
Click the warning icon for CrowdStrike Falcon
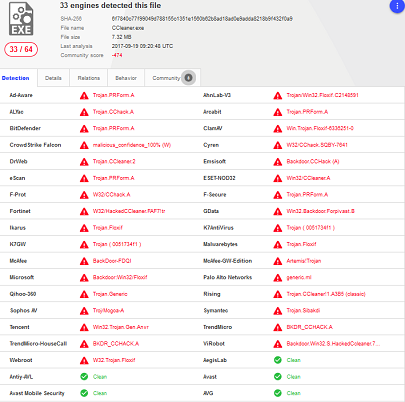(x=84, y=145)
